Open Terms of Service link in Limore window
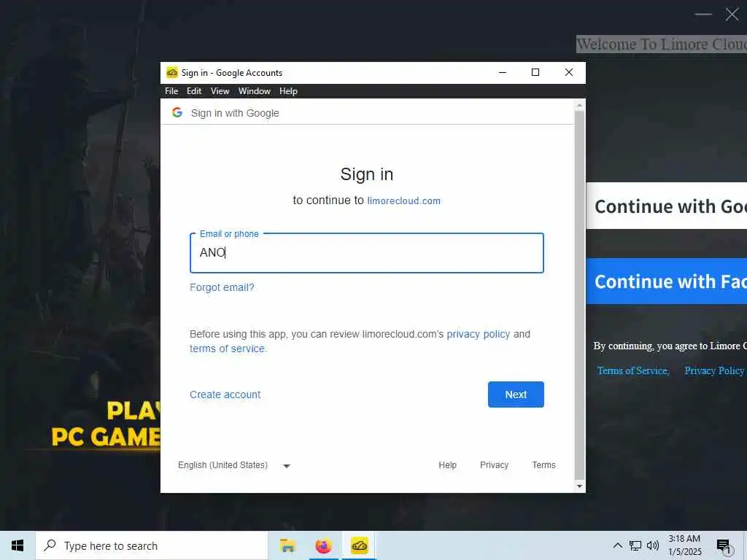Screen dimensions: 747x560 pyautogui.click(x=633, y=370)
